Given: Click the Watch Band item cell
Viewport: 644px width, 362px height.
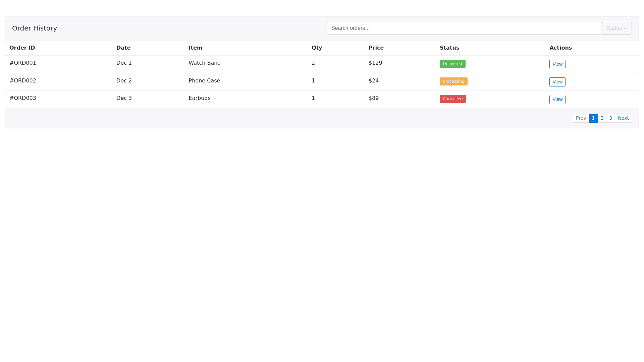Looking at the screenshot, I should (x=205, y=63).
